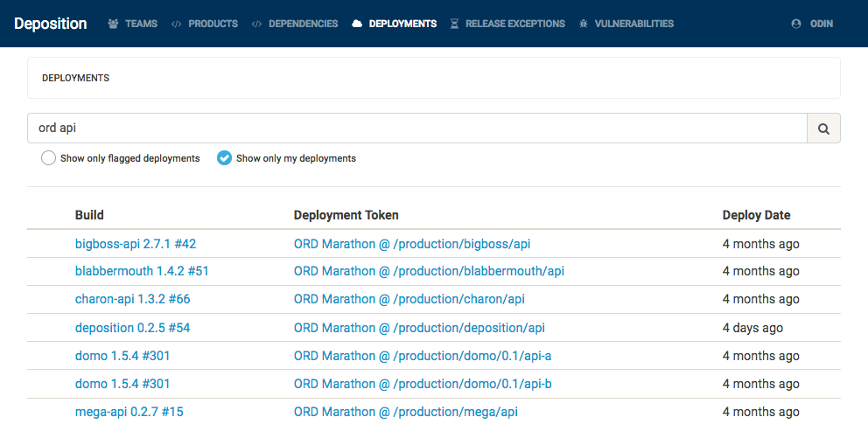Open build bigboss-api 2.7.1 #42
The width and height of the screenshot is (868, 431).
pos(136,244)
